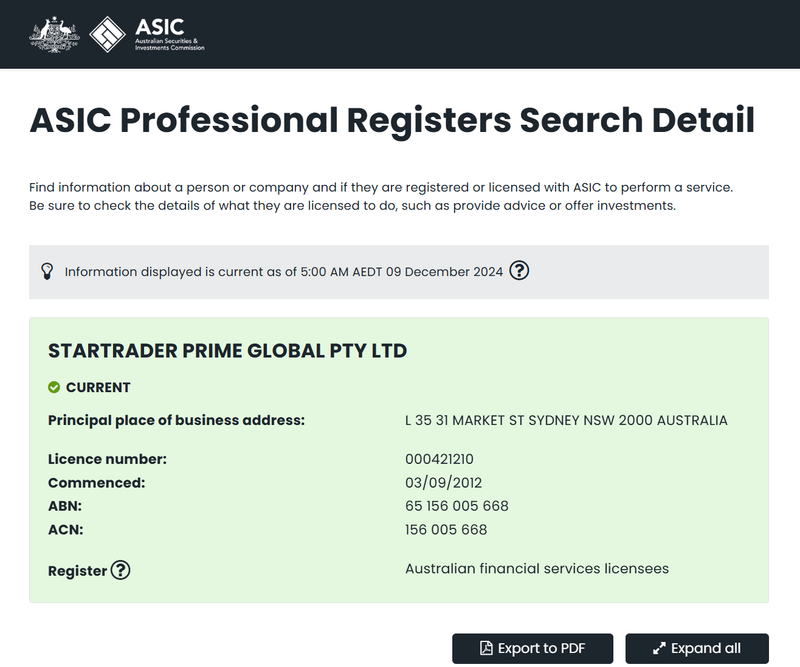Image resolution: width=800 pixels, height=667 pixels.
Task: Click the Register label
Action: pyautogui.click(x=78, y=571)
